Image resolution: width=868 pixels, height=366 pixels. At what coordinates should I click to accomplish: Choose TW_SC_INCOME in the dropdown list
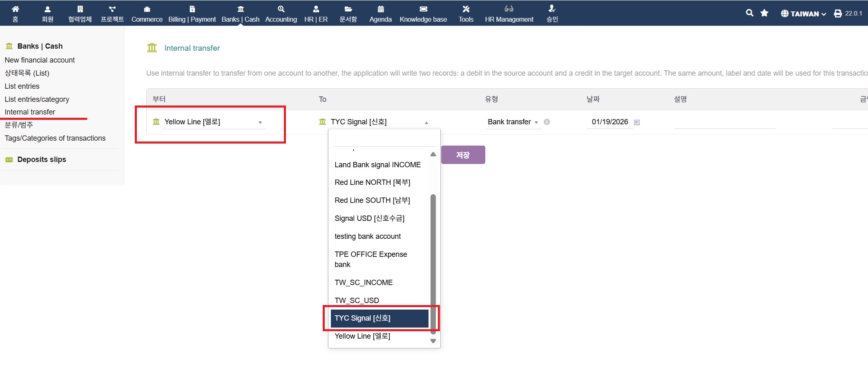pos(364,283)
